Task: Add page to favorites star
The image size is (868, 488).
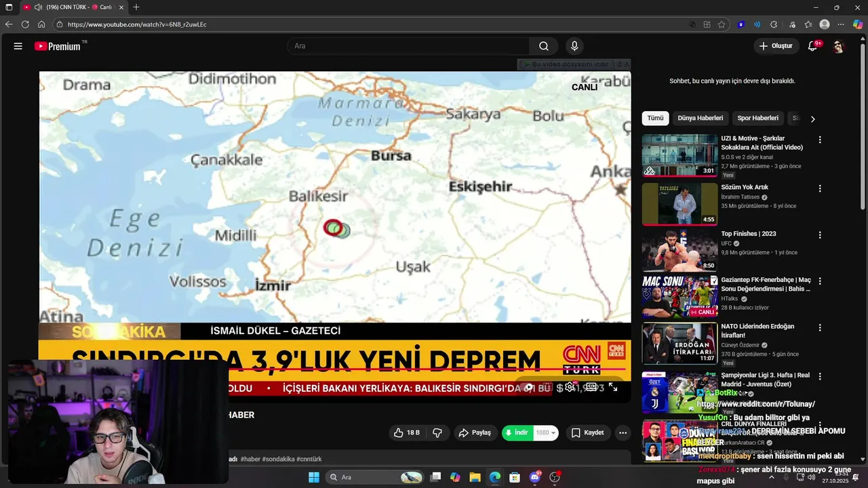Action: tap(722, 24)
